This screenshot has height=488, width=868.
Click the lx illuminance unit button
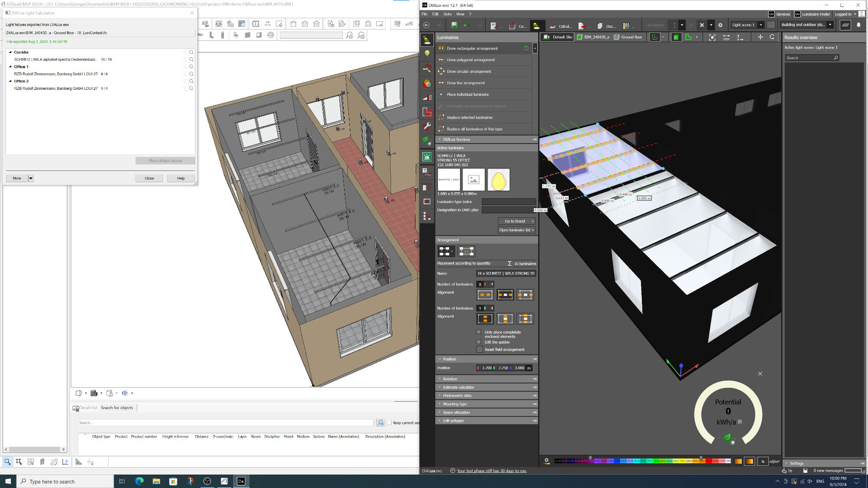pyautogui.click(x=763, y=462)
